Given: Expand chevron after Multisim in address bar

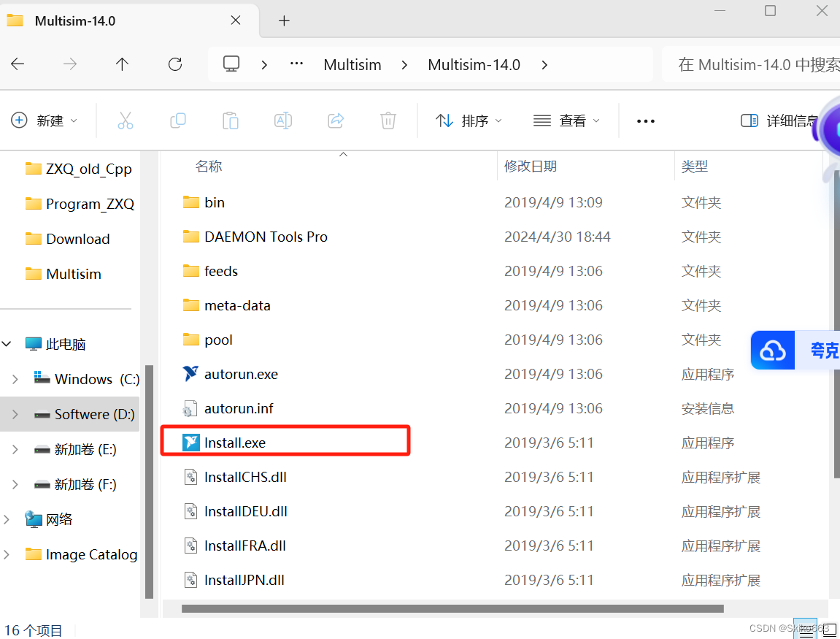Looking at the screenshot, I should 404,65.
